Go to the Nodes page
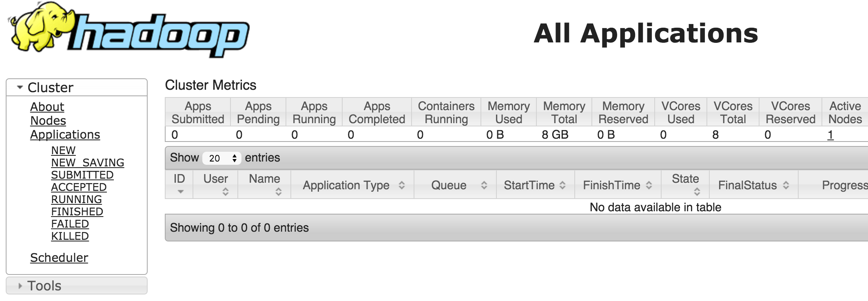 (x=48, y=121)
